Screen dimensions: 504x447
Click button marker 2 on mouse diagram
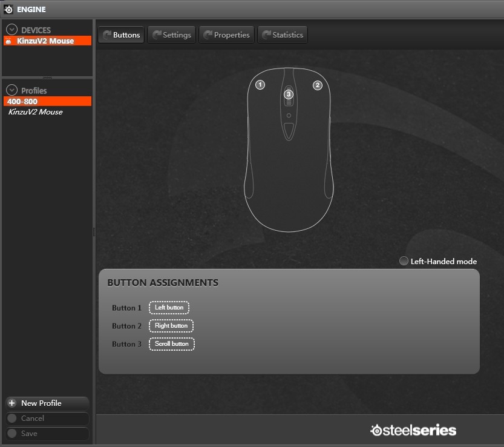point(318,85)
